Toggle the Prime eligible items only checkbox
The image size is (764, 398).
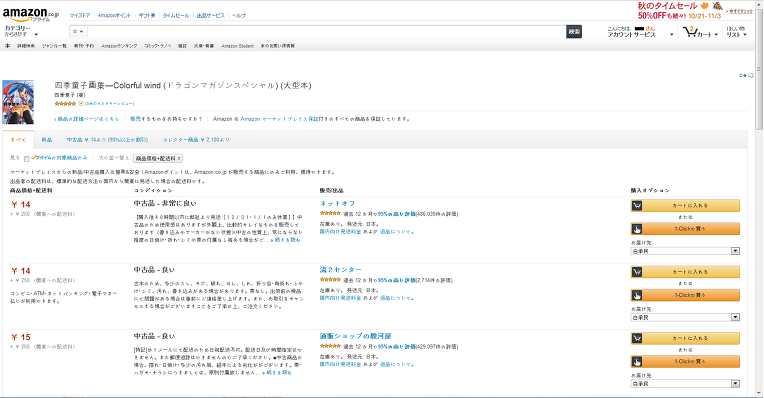click(x=26, y=158)
